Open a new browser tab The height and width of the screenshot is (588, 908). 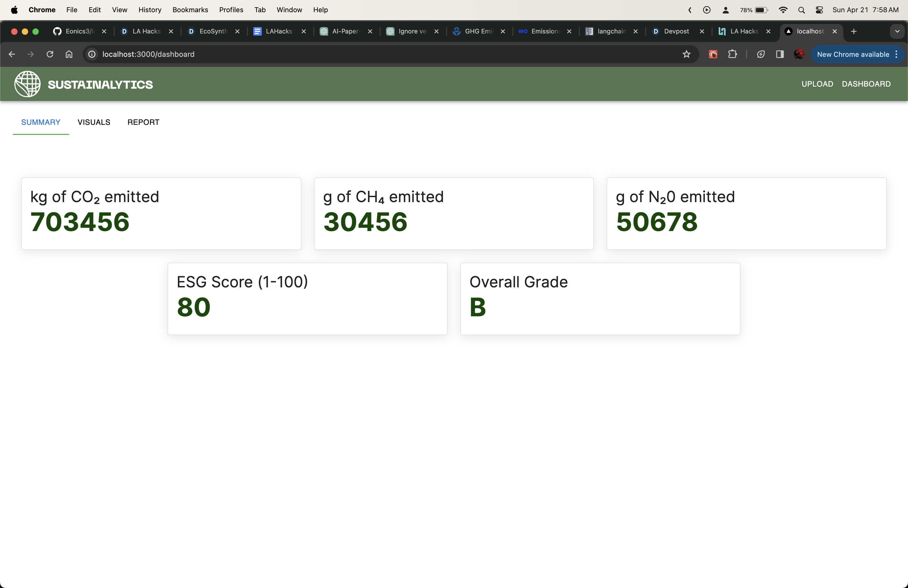[x=854, y=31]
